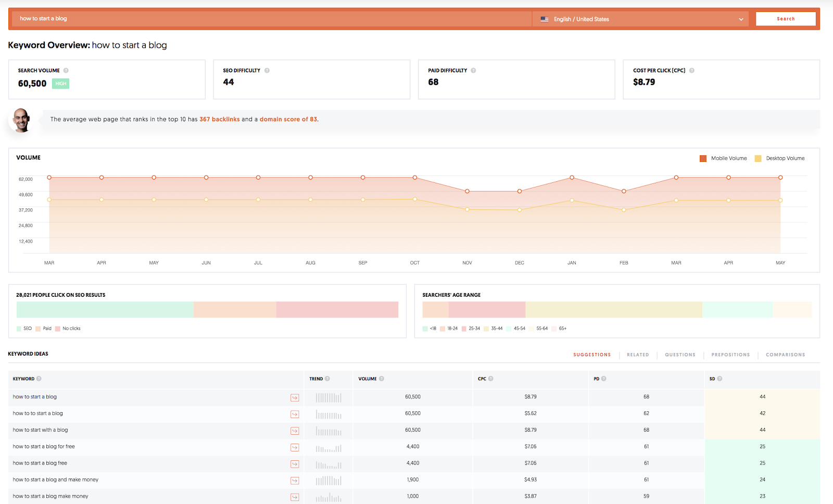Click the 35-44 age range legend swatch
This screenshot has height=504, width=833.
pyautogui.click(x=486, y=329)
